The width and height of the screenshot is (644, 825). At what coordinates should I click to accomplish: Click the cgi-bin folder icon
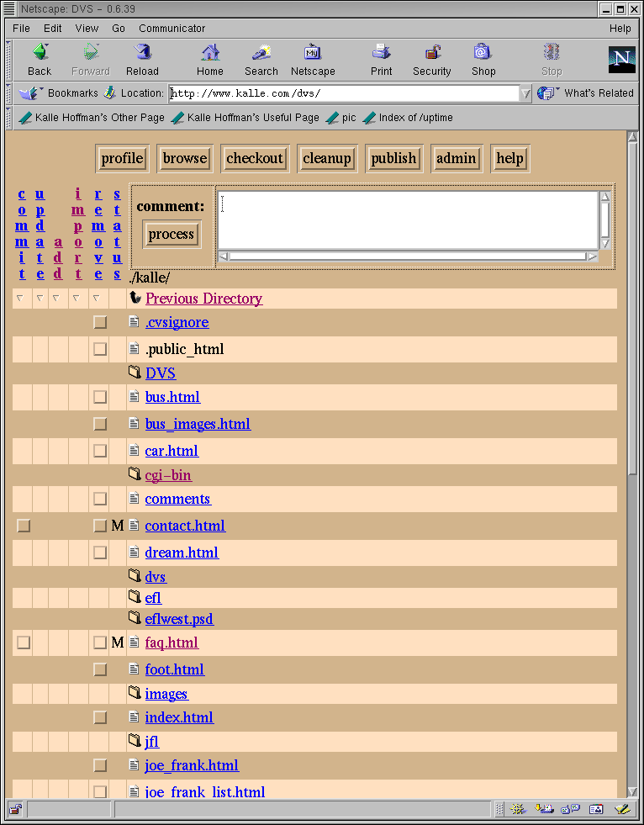135,474
